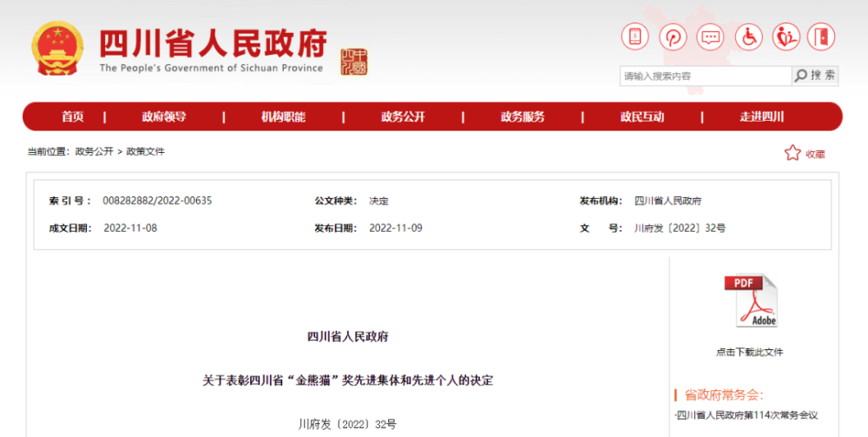Click the red seal stamp icon
Image resolution: width=868 pixels, height=437 pixels.
click(354, 62)
